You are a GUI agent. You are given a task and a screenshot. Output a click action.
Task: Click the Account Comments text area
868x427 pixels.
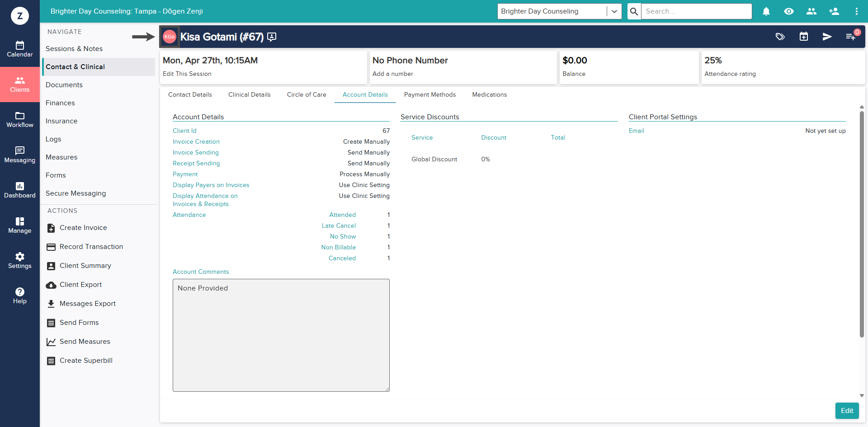(281, 335)
